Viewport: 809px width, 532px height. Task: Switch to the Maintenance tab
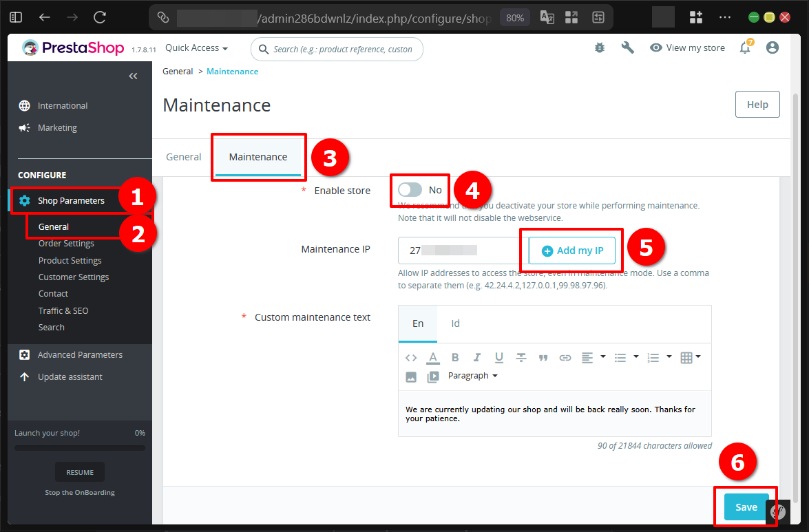[x=258, y=157]
